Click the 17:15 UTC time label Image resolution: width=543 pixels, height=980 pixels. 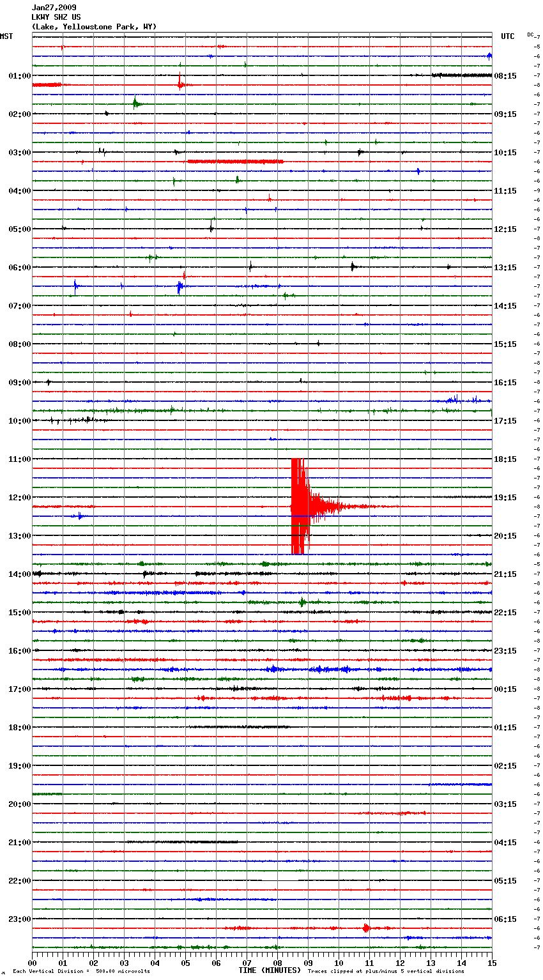(505, 421)
